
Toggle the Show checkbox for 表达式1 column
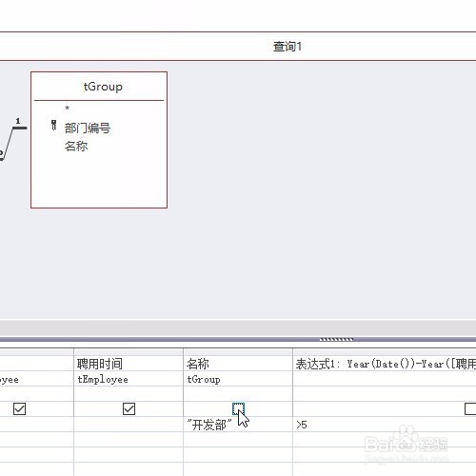pyautogui.click(x=470, y=408)
